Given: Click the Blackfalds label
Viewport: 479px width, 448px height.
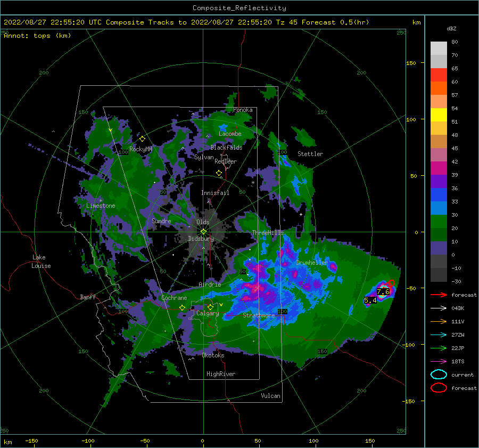Looking at the screenshot, I should point(226,148).
